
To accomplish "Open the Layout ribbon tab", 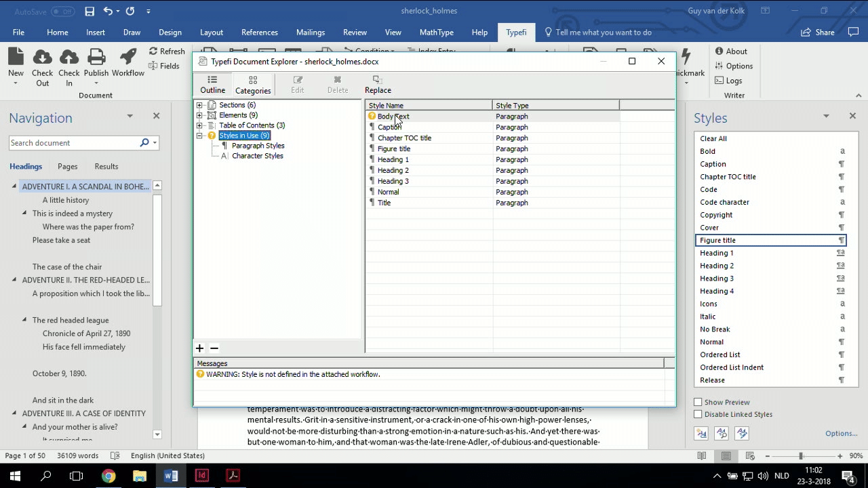I will coord(212,32).
